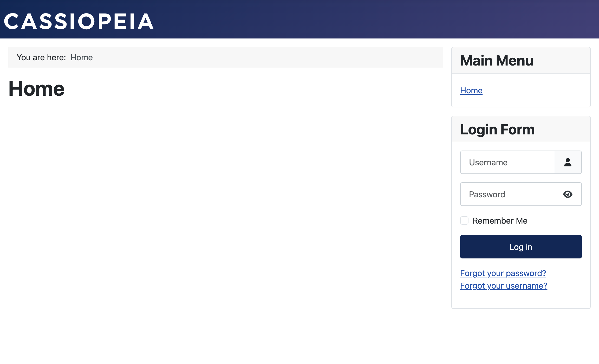Click the person icon in the page content
Screen dimensions: 599x364
point(86,162)
